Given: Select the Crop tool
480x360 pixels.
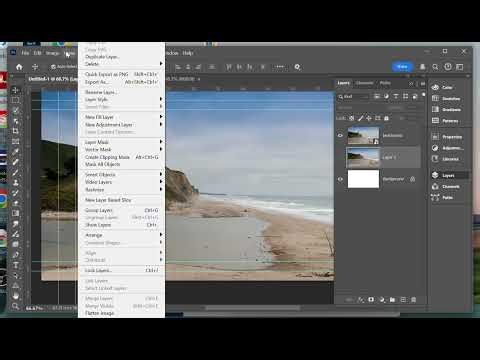Looking at the screenshot, I should [15, 131].
